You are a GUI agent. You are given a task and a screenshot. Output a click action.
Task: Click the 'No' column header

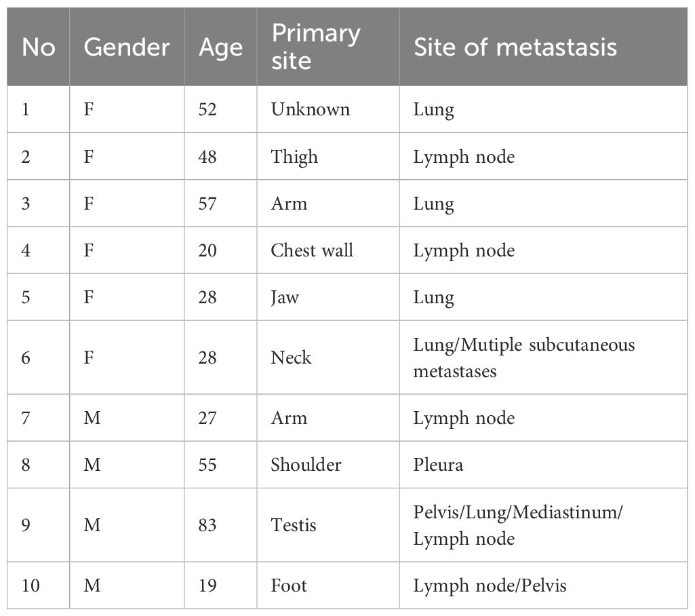38,47
